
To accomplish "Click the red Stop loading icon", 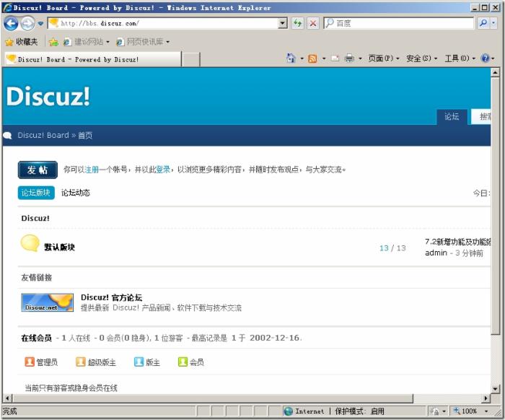I will click(x=313, y=23).
